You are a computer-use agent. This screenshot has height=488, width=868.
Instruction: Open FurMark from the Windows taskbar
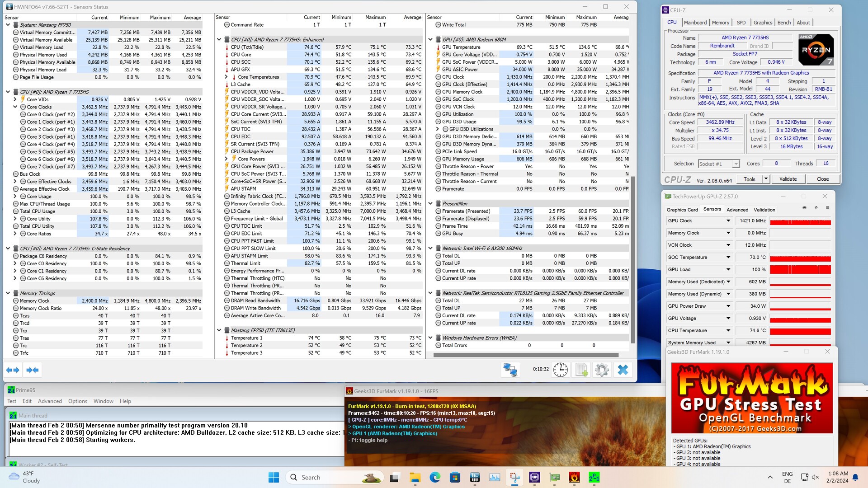pyautogui.click(x=574, y=477)
